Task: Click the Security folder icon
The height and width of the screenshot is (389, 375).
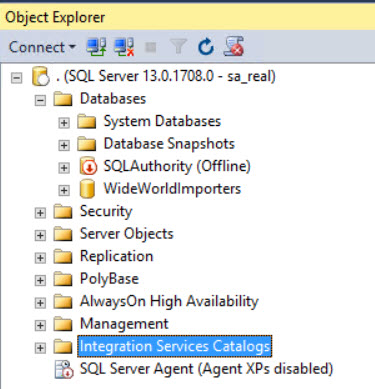Action: click(63, 212)
